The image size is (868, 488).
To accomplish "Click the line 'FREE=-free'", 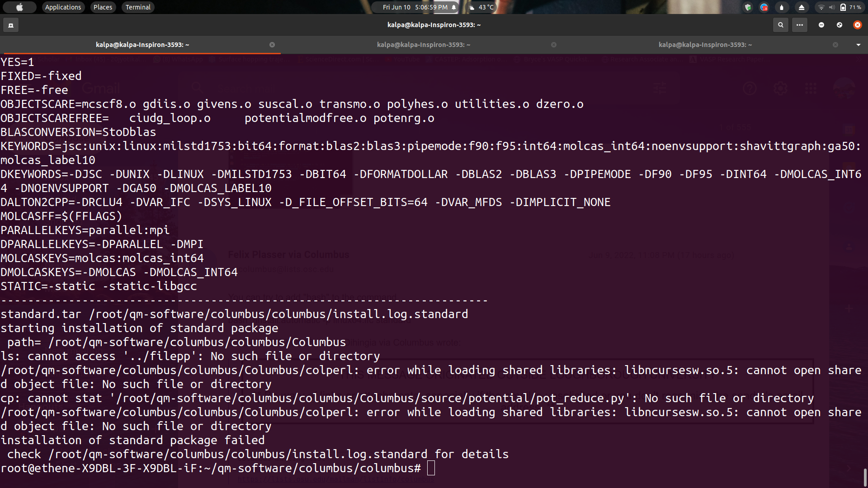I will (x=34, y=90).
